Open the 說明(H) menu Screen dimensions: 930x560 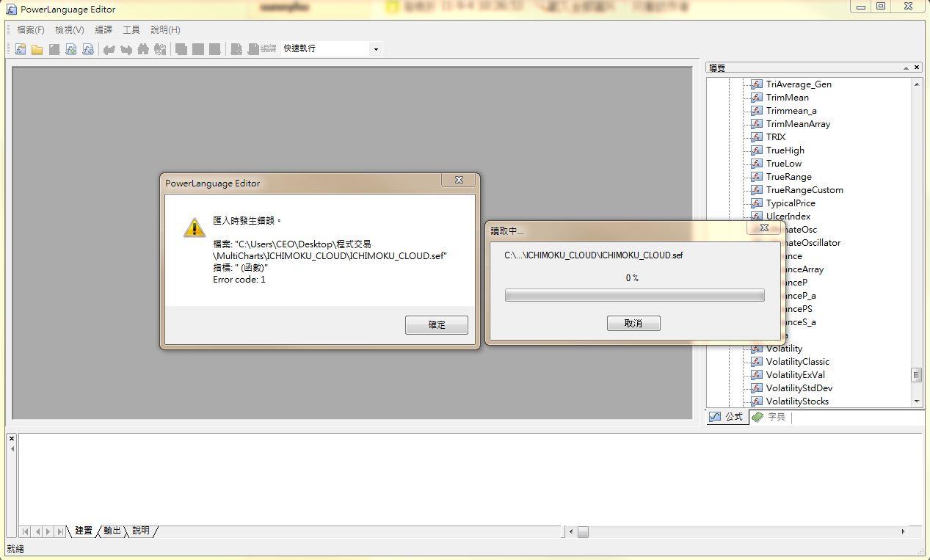coord(165,30)
